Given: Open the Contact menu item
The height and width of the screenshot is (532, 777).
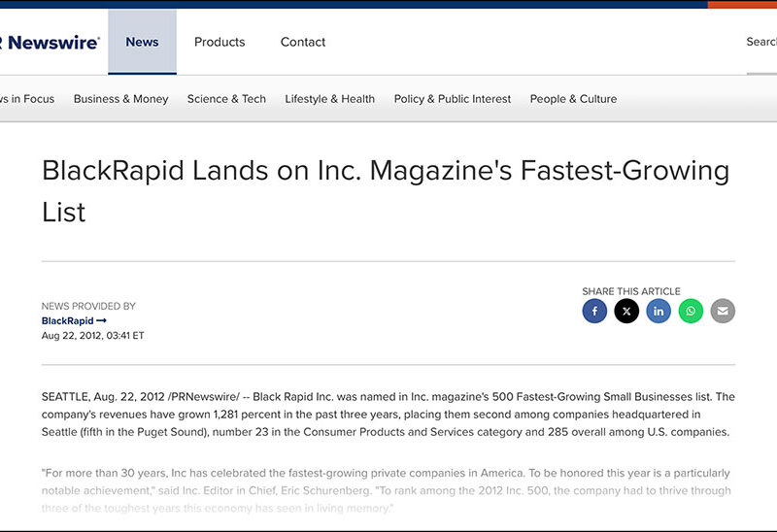Looking at the screenshot, I should coord(303,42).
